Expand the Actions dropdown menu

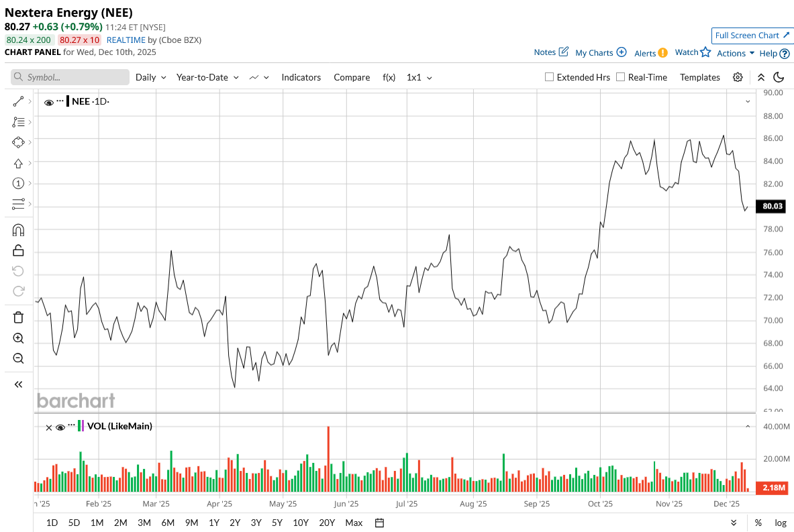click(x=736, y=53)
